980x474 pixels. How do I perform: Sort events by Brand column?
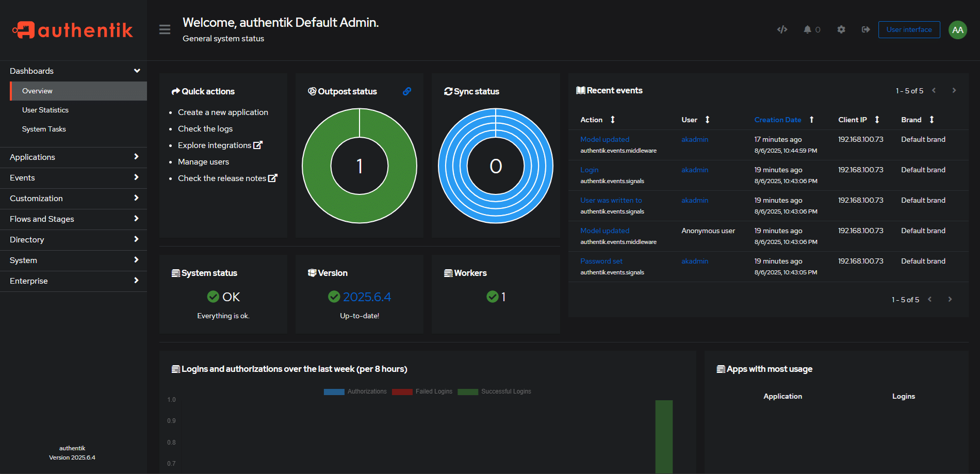click(x=932, y=120)
